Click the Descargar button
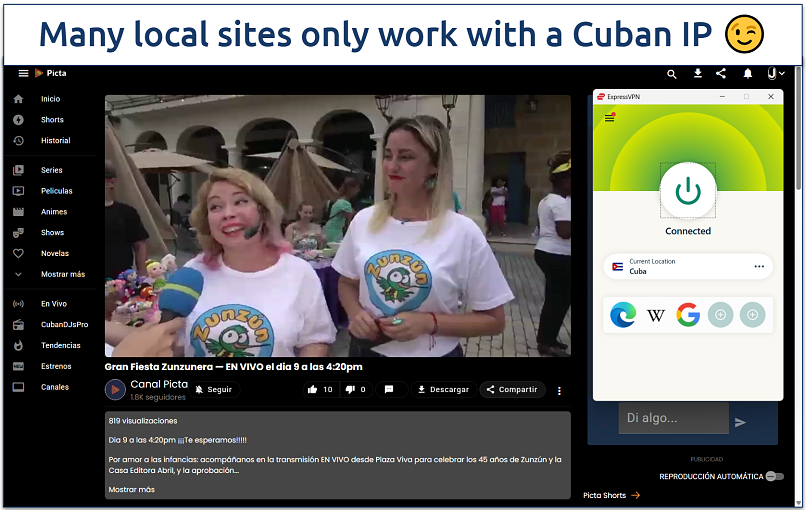 pyautogui.click(x=443, y=390)
